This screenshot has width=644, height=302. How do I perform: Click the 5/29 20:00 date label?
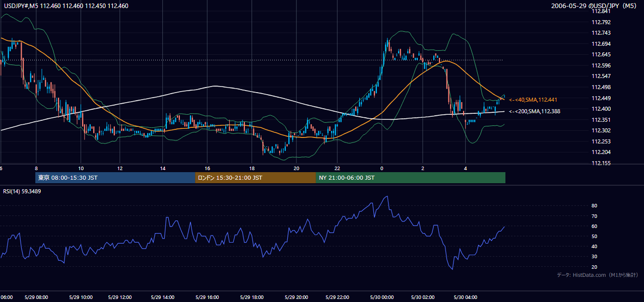[x=296, y=297]
